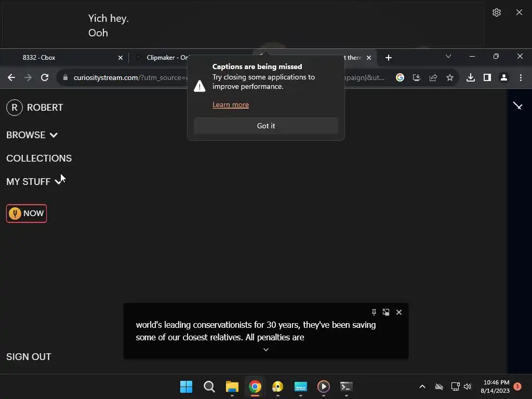Open File Explorer from taskbar
This screenshot has height=399, width=532.
tap(232, 387)
